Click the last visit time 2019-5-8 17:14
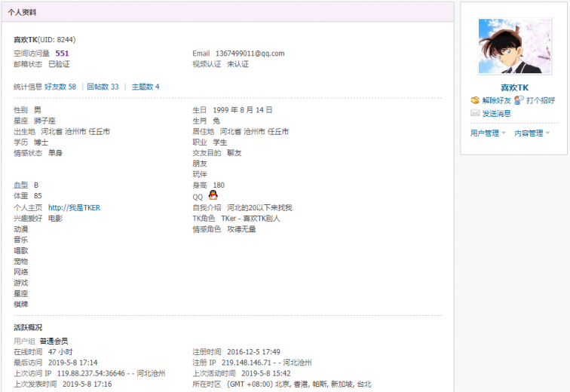Image resolution: width=570 pixels, height=392 pixels. point(72,363)
